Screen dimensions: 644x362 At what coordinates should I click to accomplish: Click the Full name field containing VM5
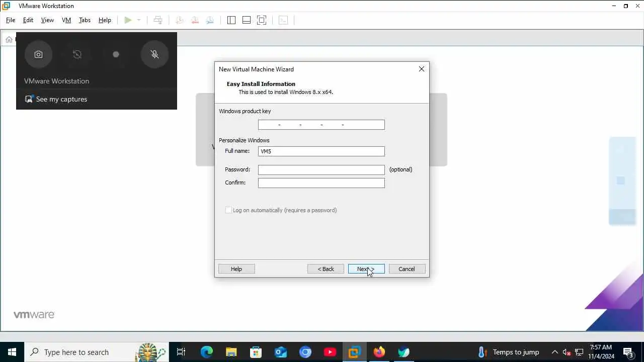(321, 151)
